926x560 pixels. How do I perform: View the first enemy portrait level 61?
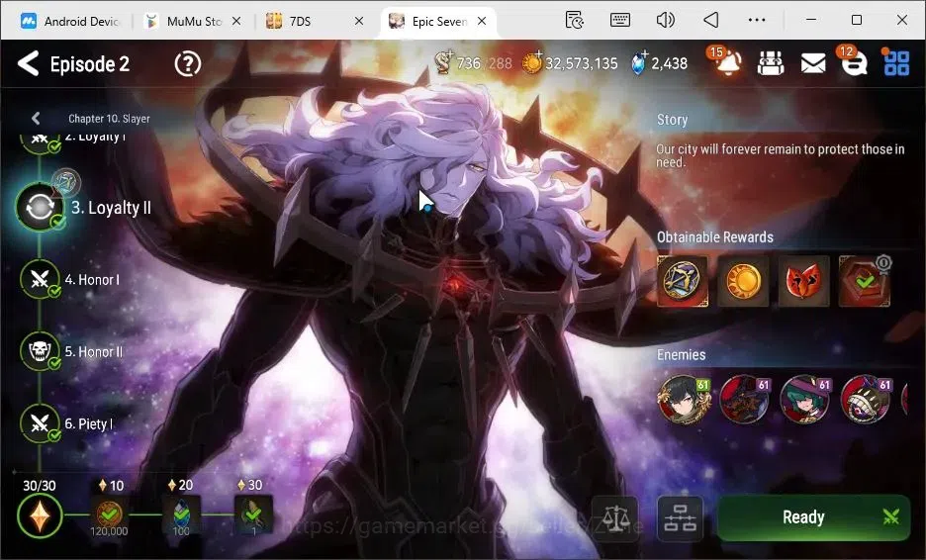tap(684, 400)
